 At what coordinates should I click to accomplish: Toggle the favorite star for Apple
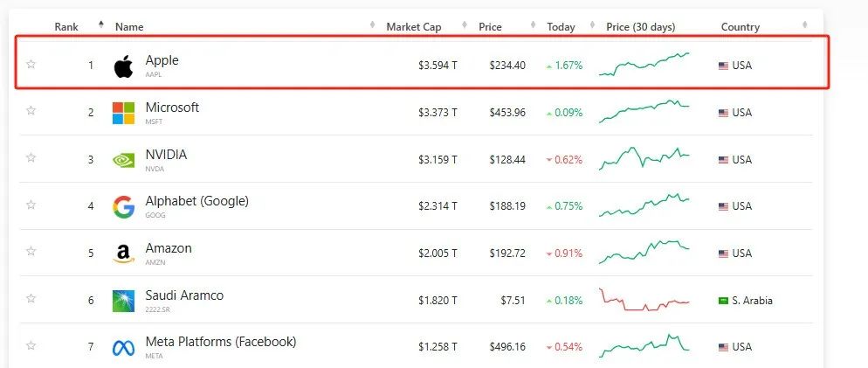(x=31, y=64)
